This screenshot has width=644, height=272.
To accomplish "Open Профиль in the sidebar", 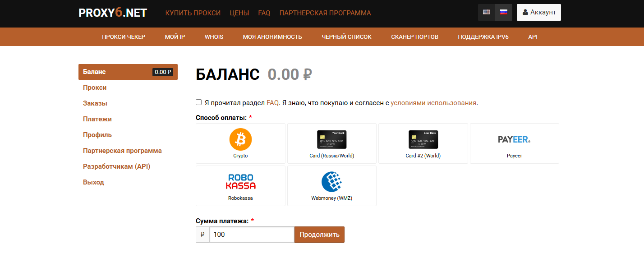I will (x=97, y=135).
